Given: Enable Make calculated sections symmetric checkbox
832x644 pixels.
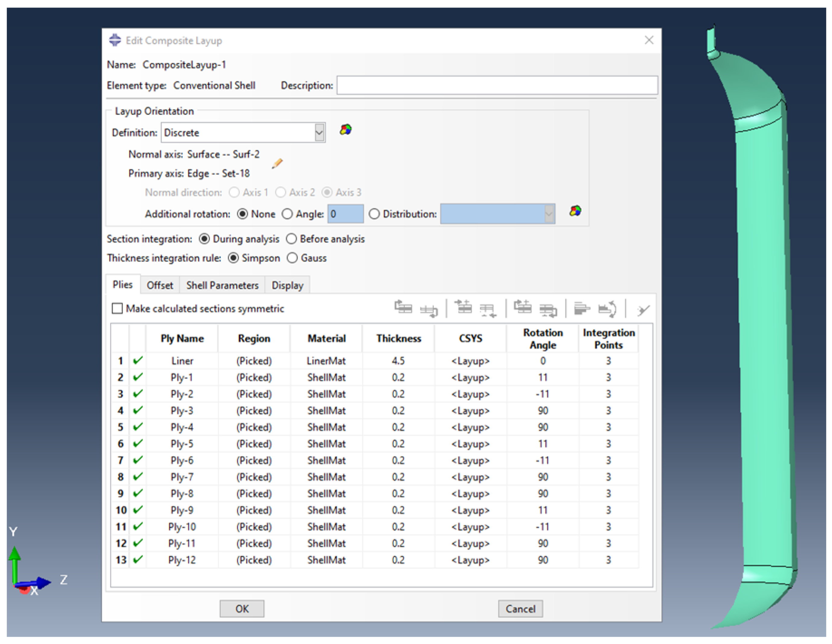Looking at the screenshot, I should pyautogui.click(x=117, y=308).
